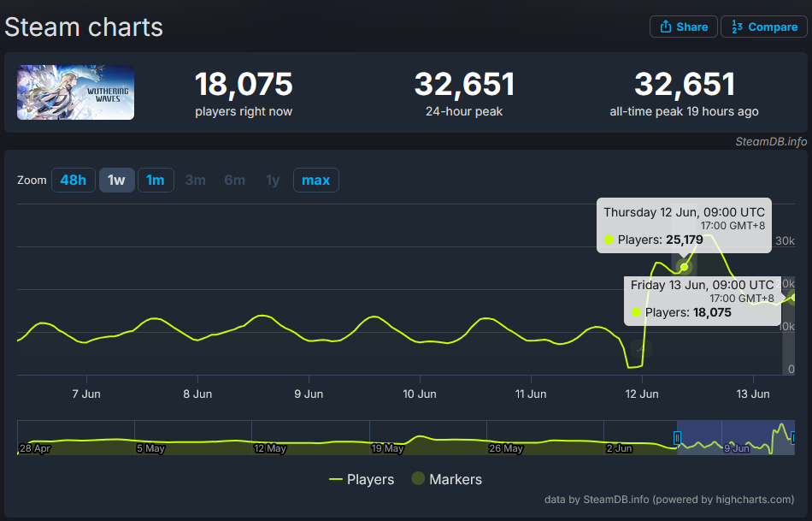This screenshot has height=521, width=812.
Task: Toggle the Markers series in legend
Action: point(446,479)
